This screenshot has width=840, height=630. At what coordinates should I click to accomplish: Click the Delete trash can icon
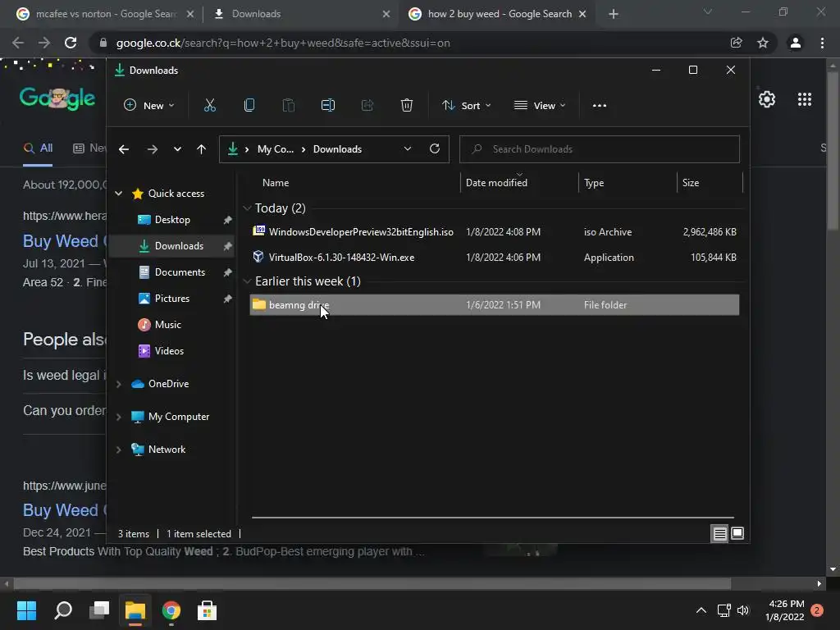click(x=407, y=106)
